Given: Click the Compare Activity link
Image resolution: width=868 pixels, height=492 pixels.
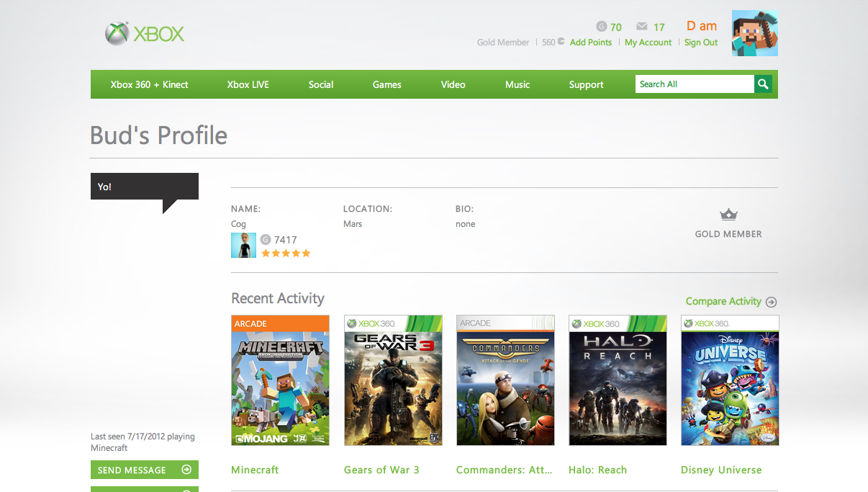Looking at the screenshot, I should click(723, 301).
